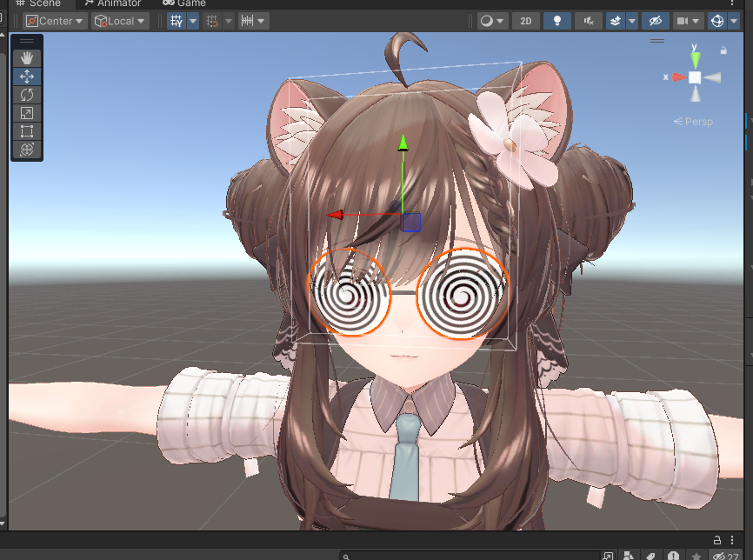
Task: Lock the bottom panel padlock icon
Action: 717,540
